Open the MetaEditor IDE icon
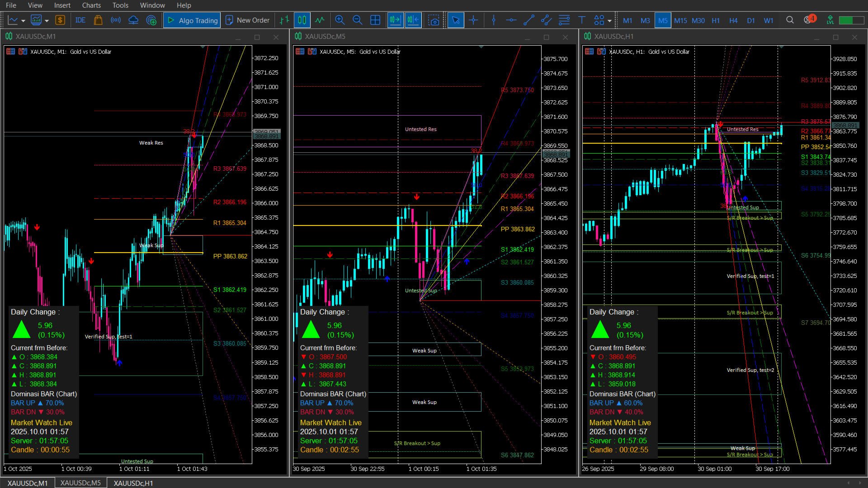868x488 pixels. point(80,20)
